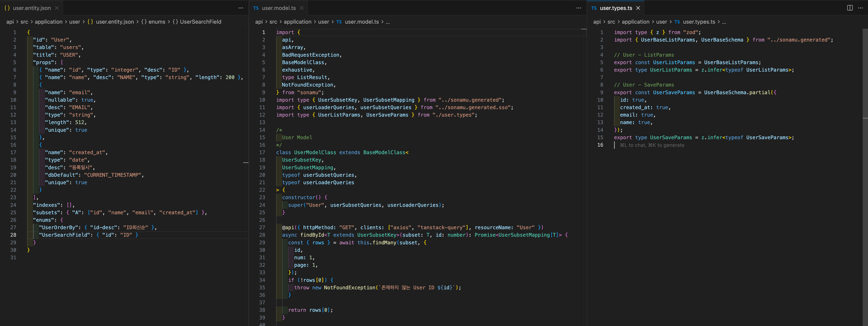Image resolution: width=868 pixels, height=326 pixels.
Task: Click the src breadcrumb in the user.types.ts path
Action: 611,22
